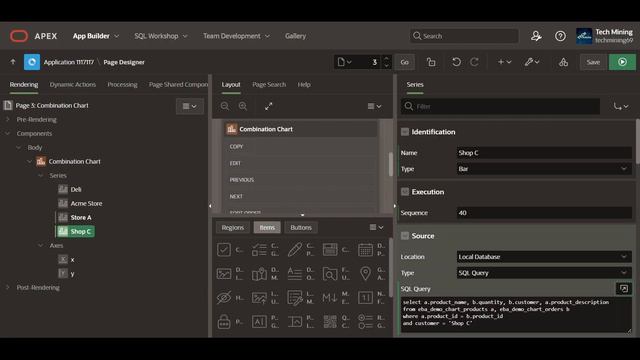
Task: Redo the last change
Action: [474, 62]
